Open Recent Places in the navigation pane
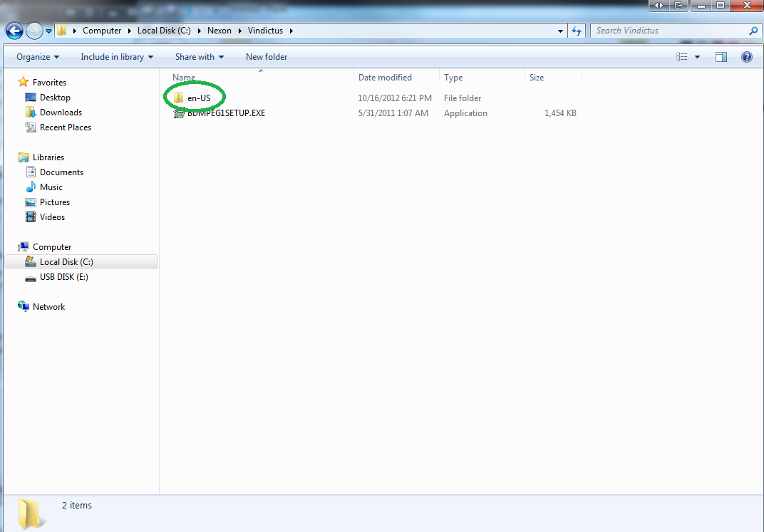The width and height of the screenshot is (764, 532). click(x=66, y=127)
